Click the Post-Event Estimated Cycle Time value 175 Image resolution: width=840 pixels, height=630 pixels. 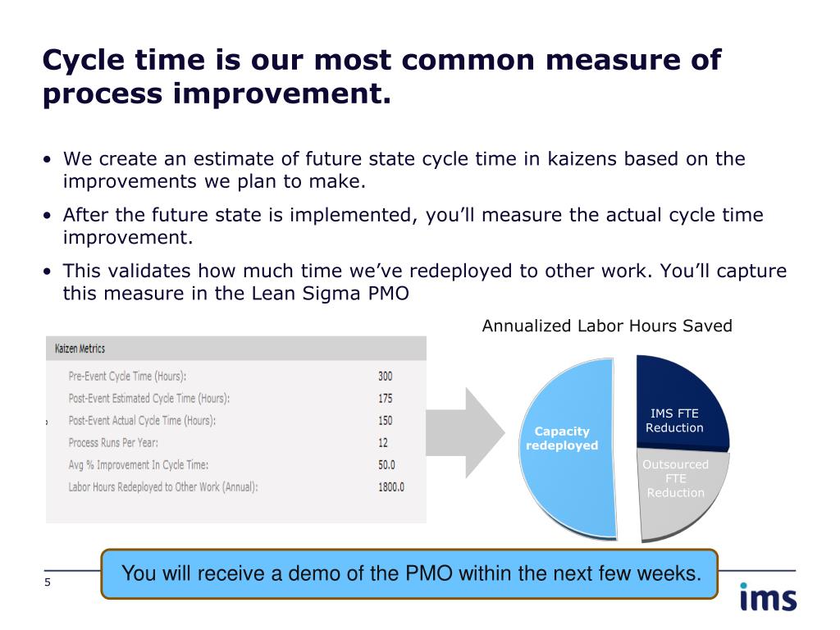386,398
